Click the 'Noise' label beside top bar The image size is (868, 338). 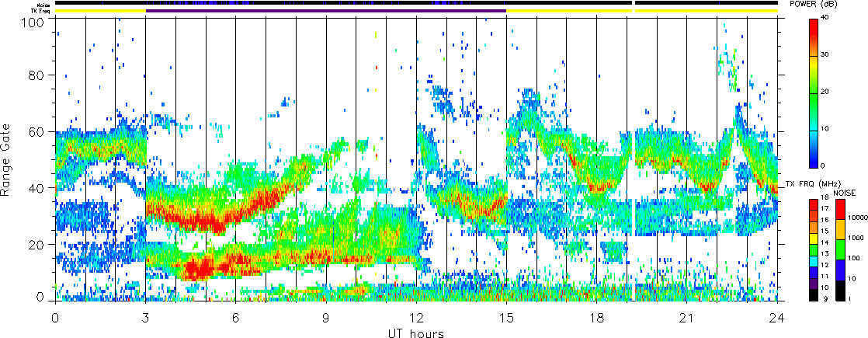click(x=42, y=5)
